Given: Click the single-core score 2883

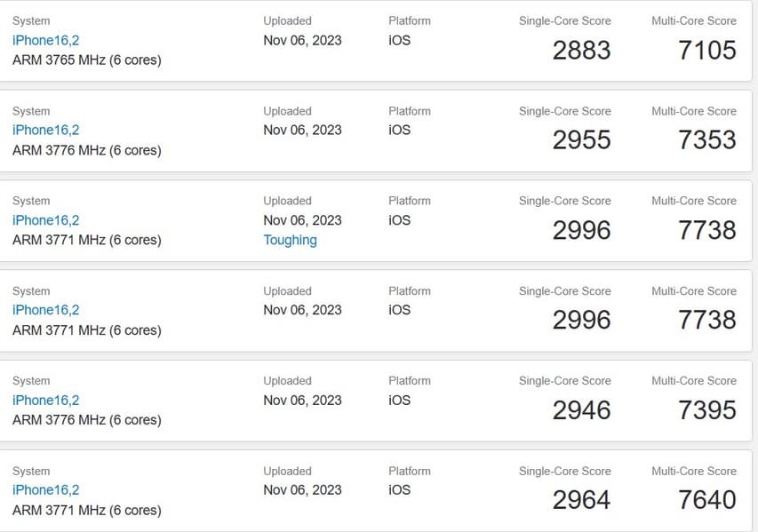Looking at the screenshot, I should point(581,51).
